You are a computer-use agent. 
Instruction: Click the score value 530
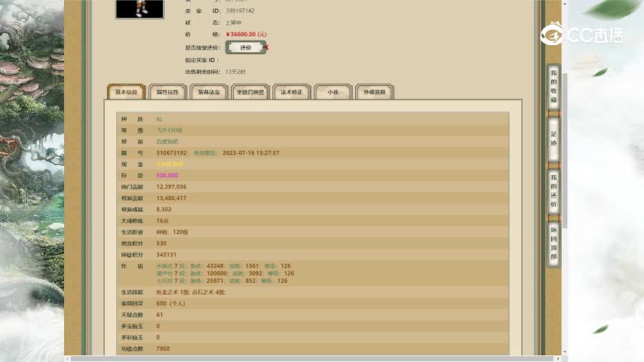161,244
